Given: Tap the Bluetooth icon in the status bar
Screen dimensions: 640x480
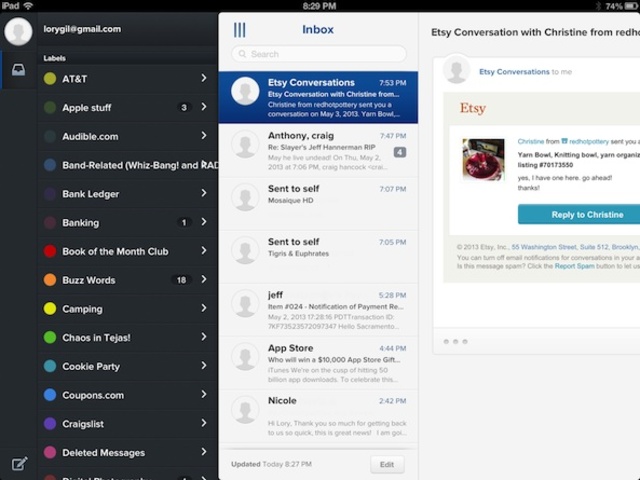Looking at the screenshot, I should (598, 6).
